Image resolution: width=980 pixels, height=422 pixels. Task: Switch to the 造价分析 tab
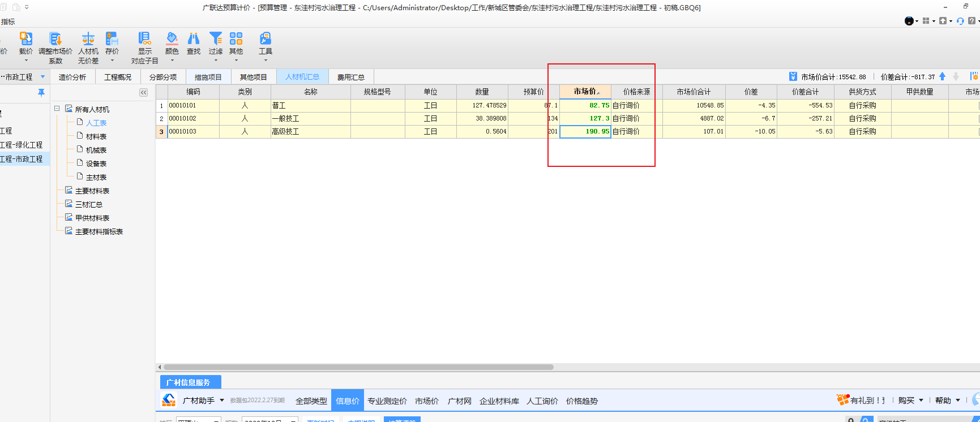pyautogui.click(x=72, y=77)
